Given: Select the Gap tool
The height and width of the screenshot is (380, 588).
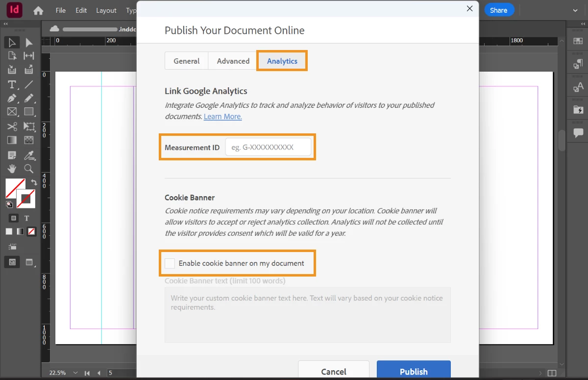Looking at the screenshot, I should click(x=29, y=56).
